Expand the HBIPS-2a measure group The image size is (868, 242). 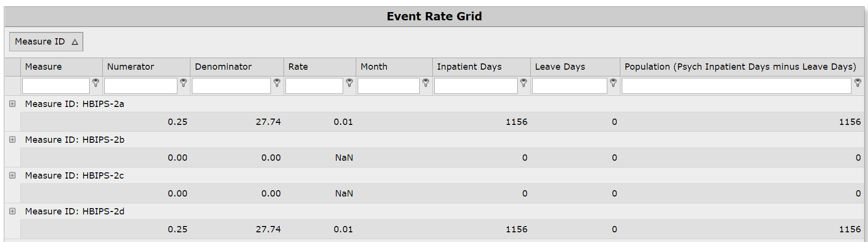13,104
